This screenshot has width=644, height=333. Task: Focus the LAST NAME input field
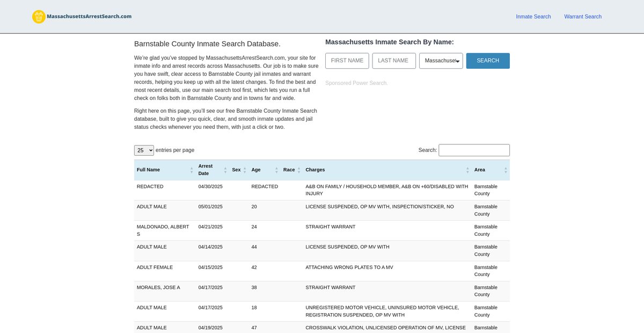394,61
